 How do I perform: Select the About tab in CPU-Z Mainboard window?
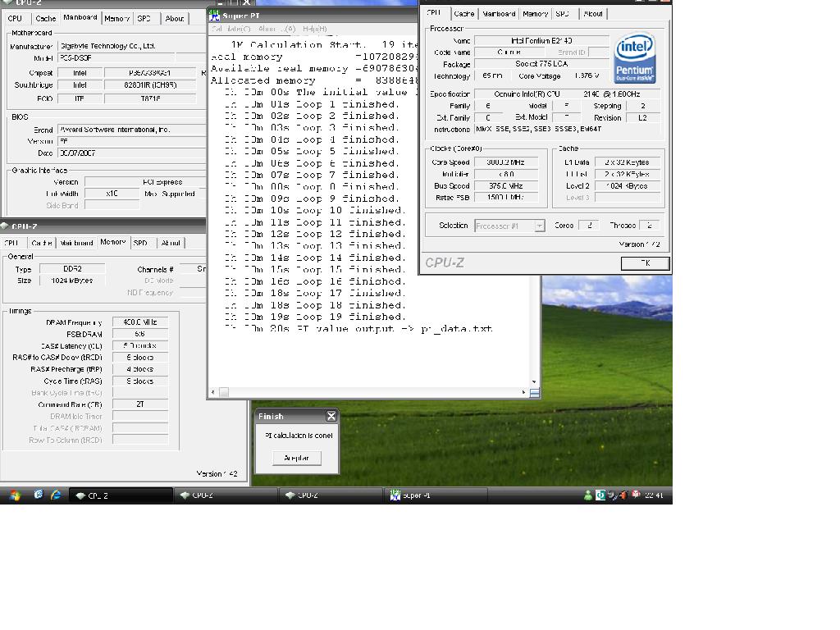[x=174, y=18]
